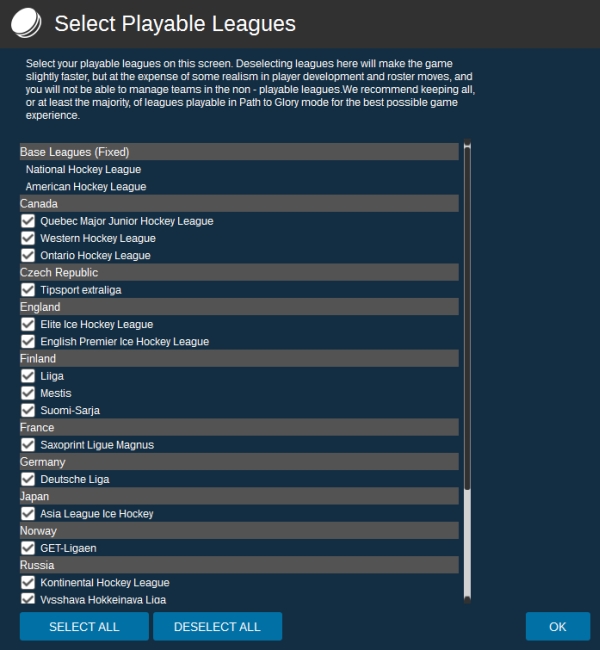Image resolution: width=600 pixels, height=650 pixels.
Task: Toggle Kontinental Hockey League checkbox
Action: pyautogui.click(x=28, y=582)
